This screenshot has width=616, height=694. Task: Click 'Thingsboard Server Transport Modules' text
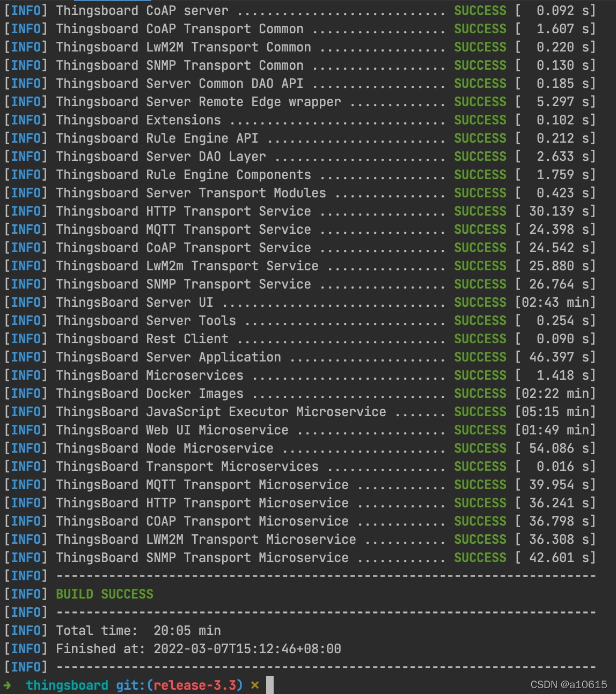tap(191, 193)
